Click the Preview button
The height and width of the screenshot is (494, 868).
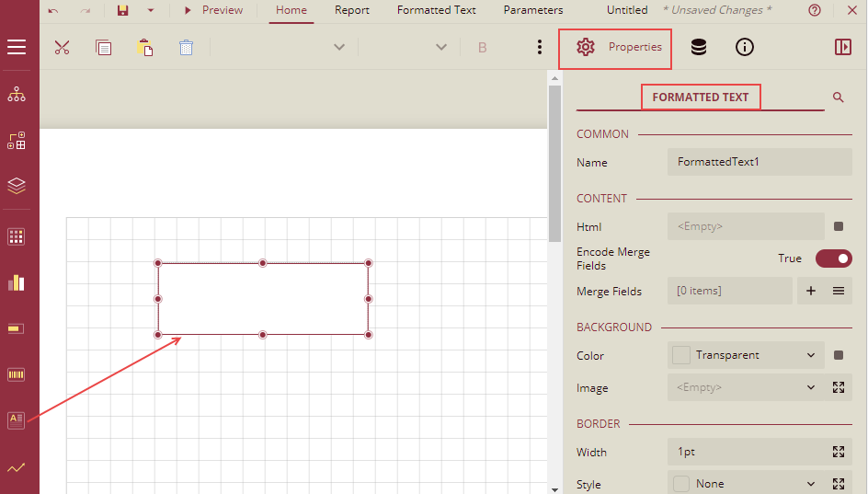pos(213,10)
